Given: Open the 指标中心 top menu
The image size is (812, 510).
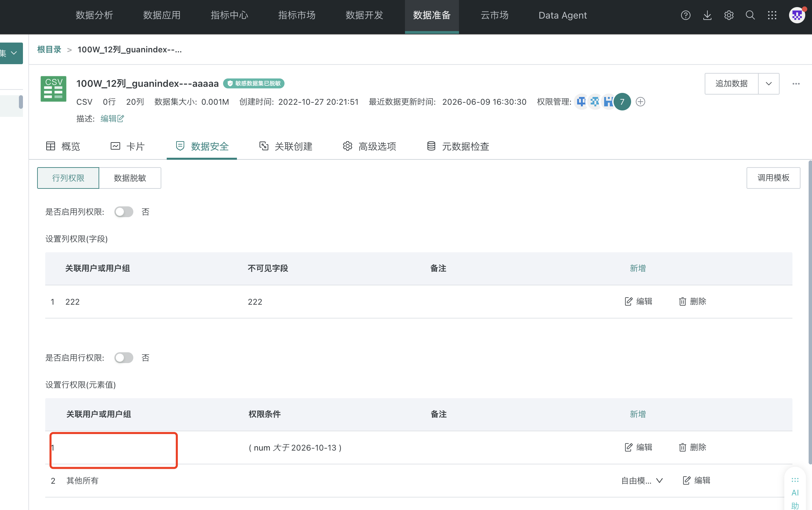Looking at the screenshot, I should coord(229,15).
